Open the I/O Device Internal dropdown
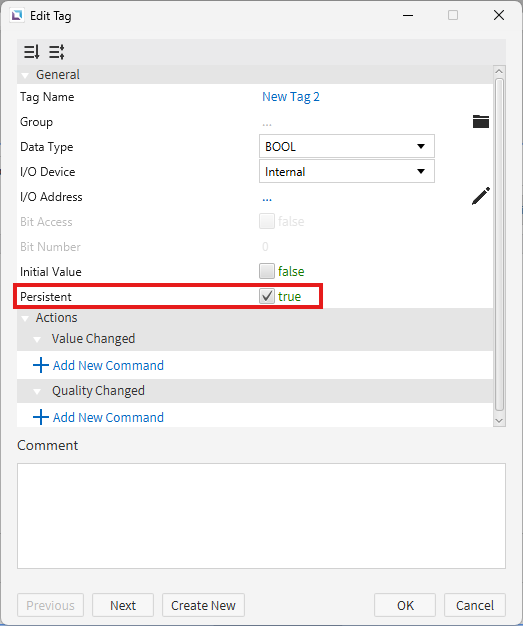Screen dimensions: 523x626 (x=347, y=171)
